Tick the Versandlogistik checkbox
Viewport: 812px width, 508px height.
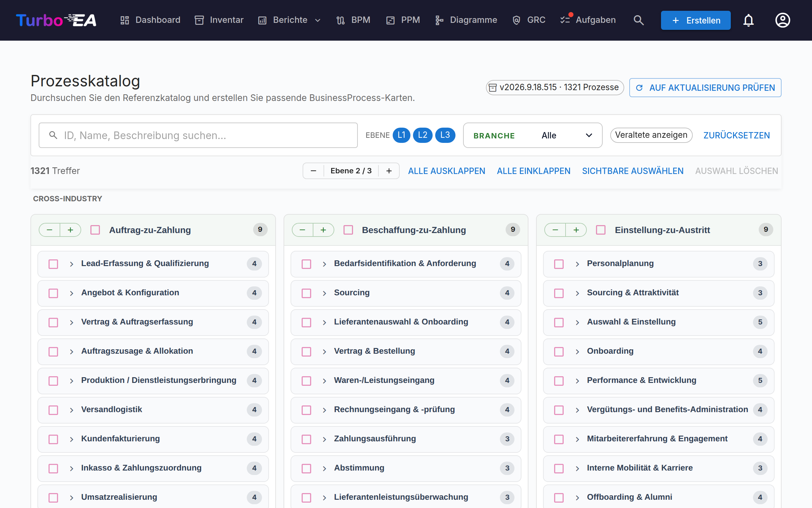53,410
